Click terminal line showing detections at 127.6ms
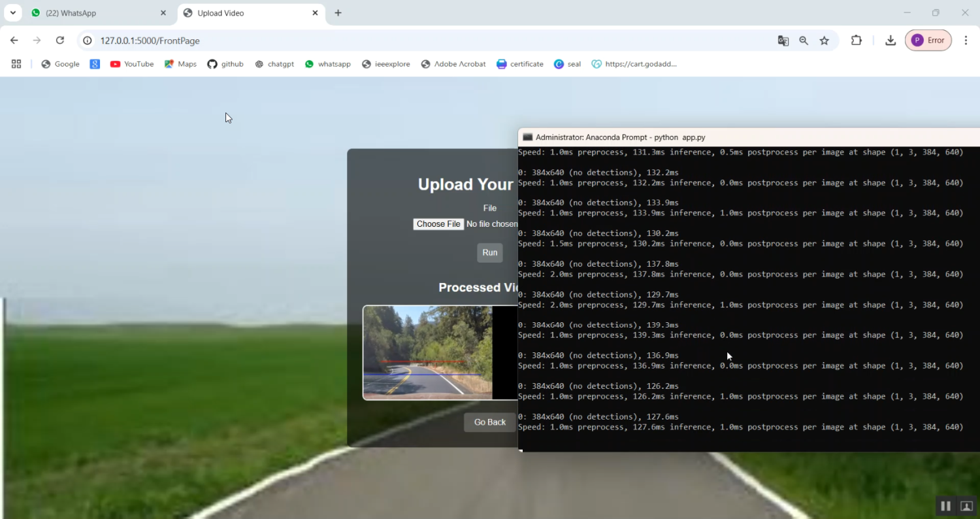 (x=598, y=417)
